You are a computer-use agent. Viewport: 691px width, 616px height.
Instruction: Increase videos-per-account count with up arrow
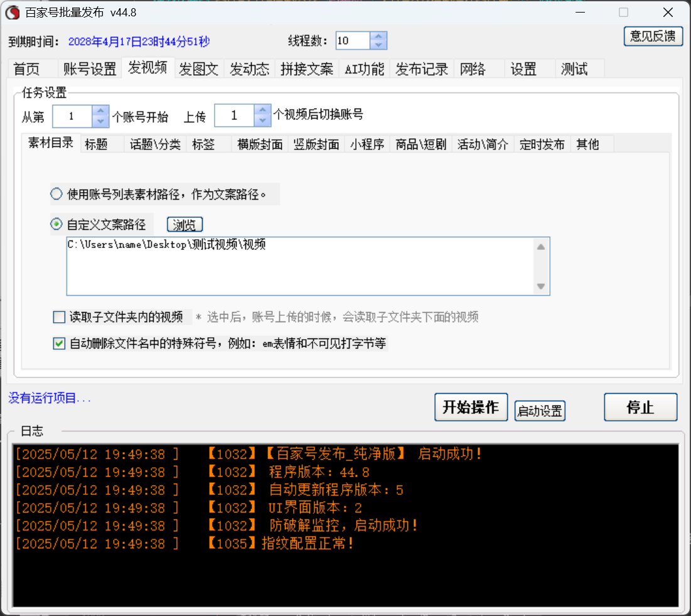point(262,110)
